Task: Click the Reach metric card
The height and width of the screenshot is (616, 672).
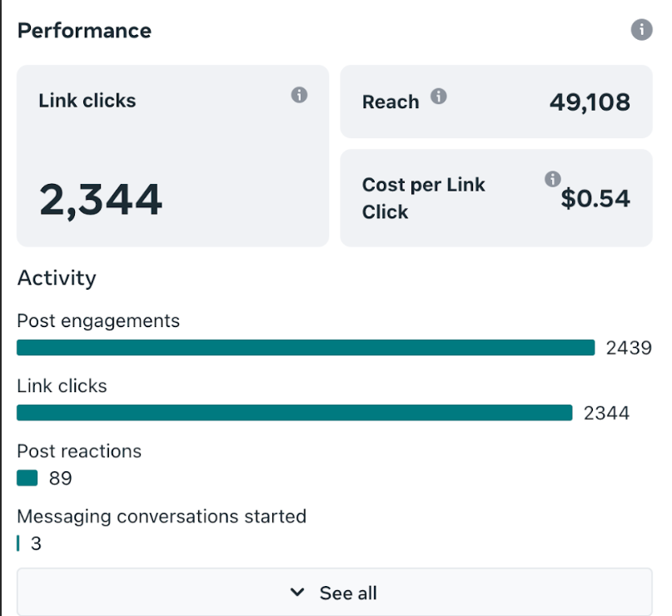Action: [x=496, y=102]
